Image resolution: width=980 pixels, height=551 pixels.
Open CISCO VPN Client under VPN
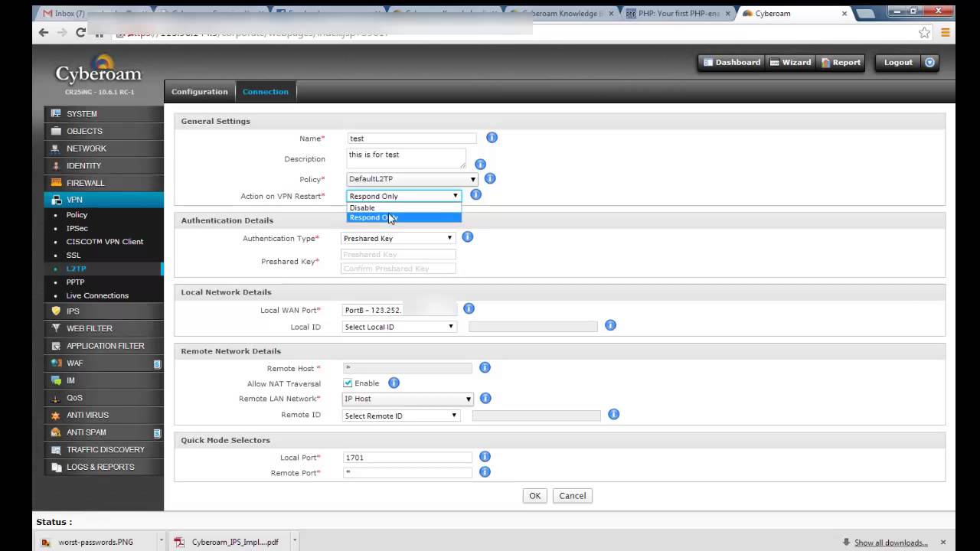pyautogui.click(x=105, y=242)
